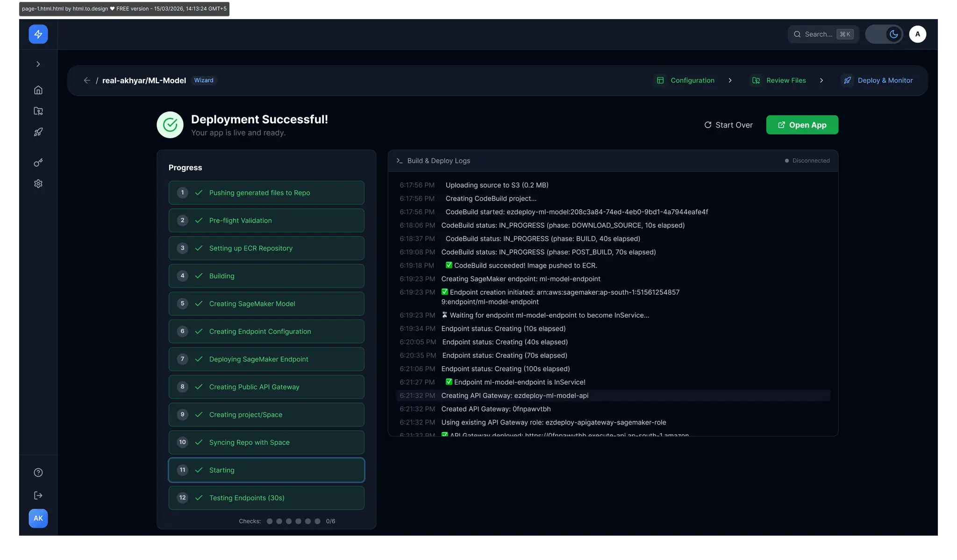Click log line 'Created API Gateway: 0fnpawvtbh'
The image size is (957, 560).
point(496,409)
